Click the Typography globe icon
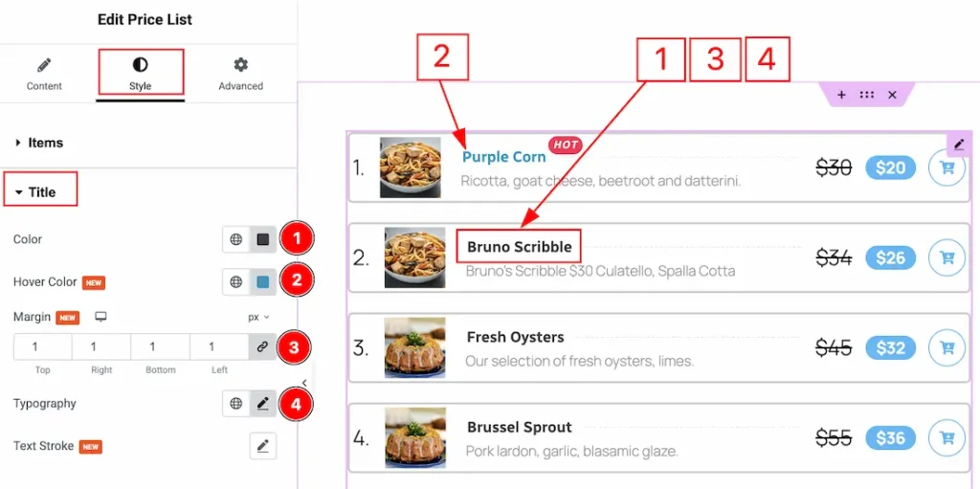Screen dimensions: 980x489 235,404
